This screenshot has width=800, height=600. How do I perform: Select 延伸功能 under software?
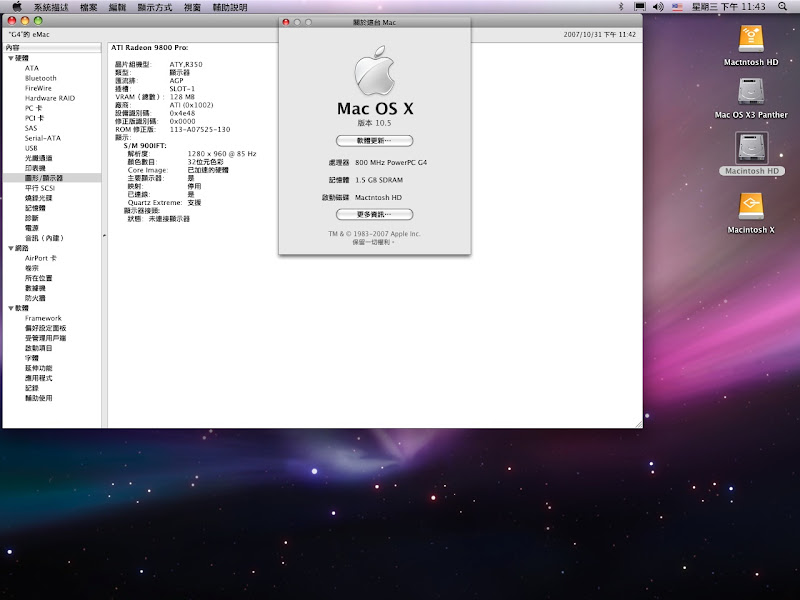tap(39, 368)
